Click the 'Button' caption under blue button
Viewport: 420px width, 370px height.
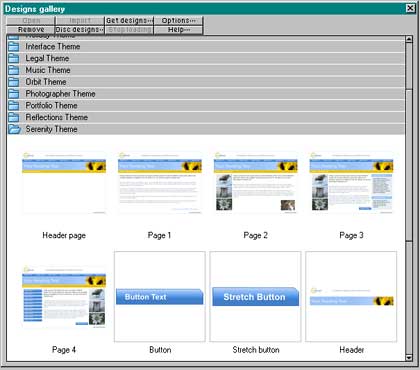pyautogui.click(x=160, y=350)
